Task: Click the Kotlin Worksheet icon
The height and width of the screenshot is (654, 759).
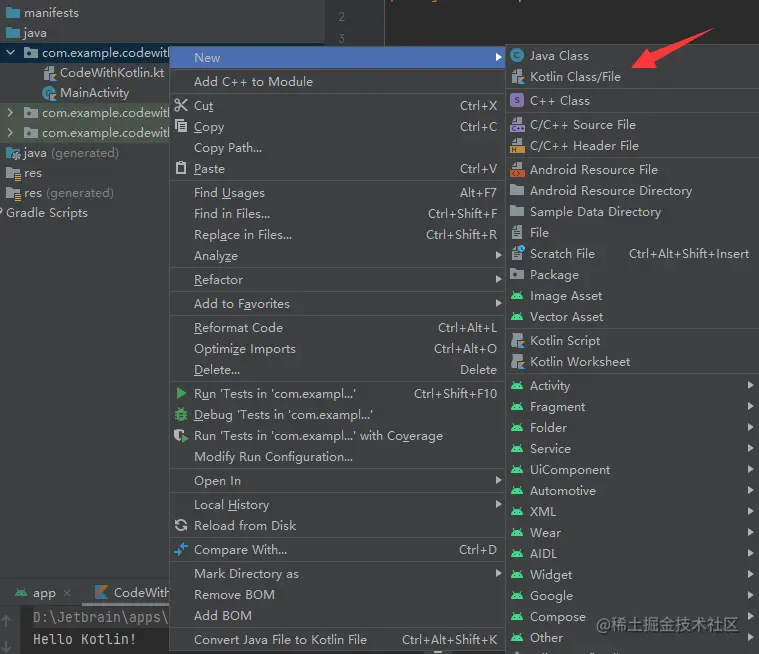Action: 517,361
